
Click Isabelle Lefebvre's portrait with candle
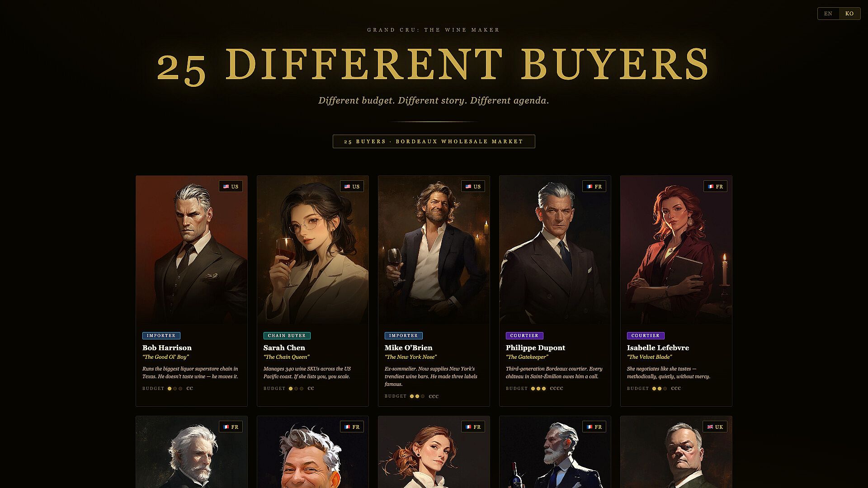(x=676, y=250)
